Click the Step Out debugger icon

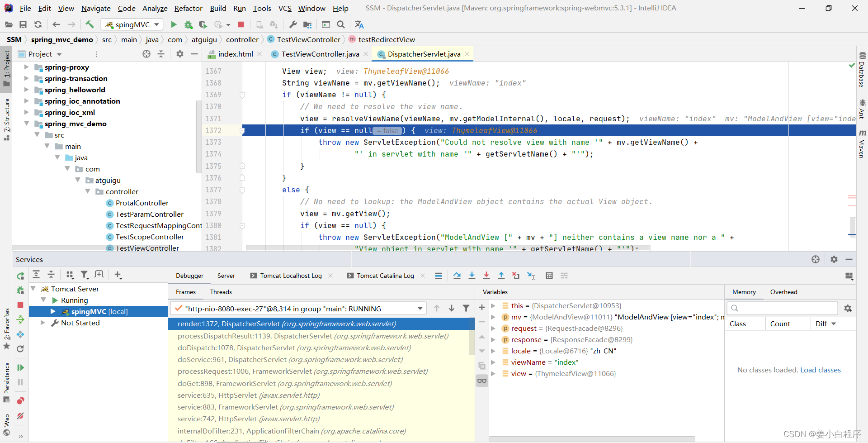[x=501, y=276]
